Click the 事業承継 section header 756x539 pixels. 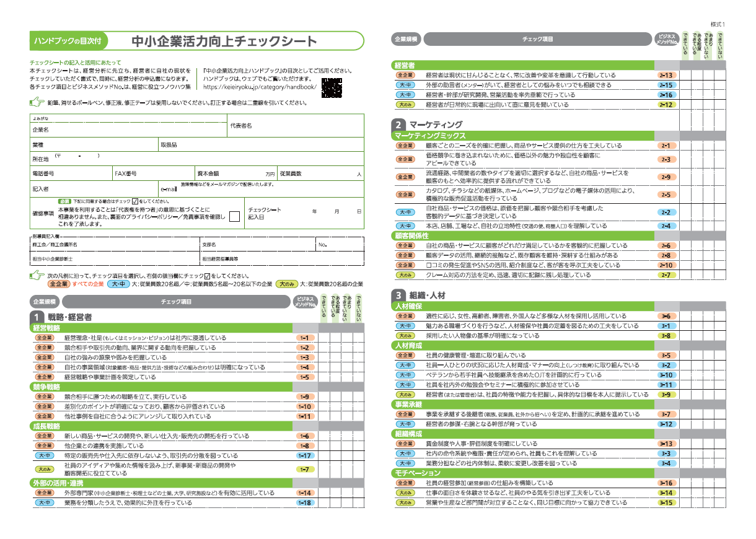tap(524, 404)
